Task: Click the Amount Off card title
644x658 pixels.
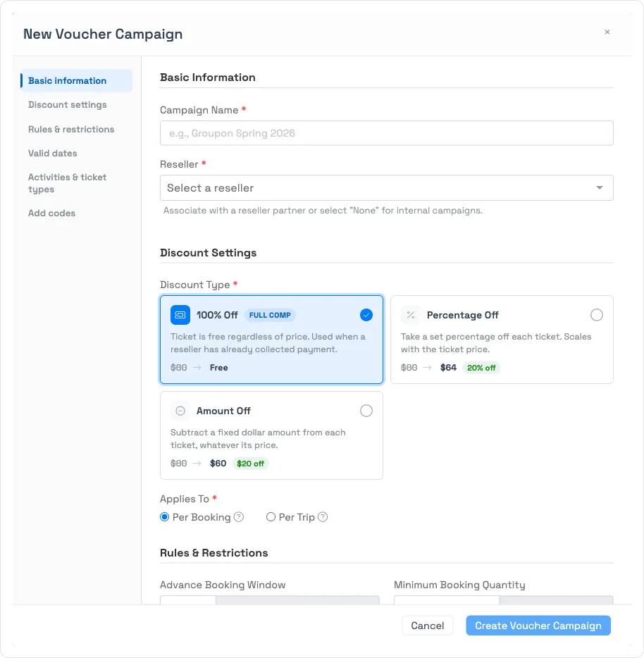Action: click(223, 411)
